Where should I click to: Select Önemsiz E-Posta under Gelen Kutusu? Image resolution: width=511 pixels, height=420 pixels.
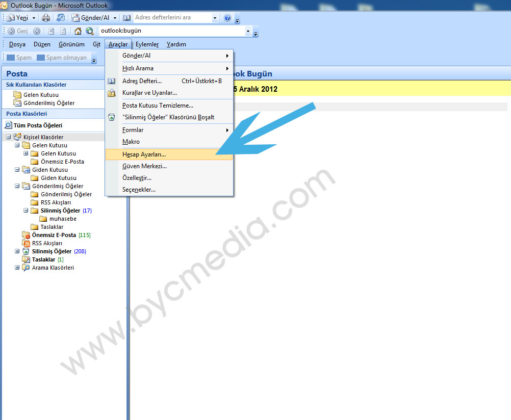coord(58,162)
